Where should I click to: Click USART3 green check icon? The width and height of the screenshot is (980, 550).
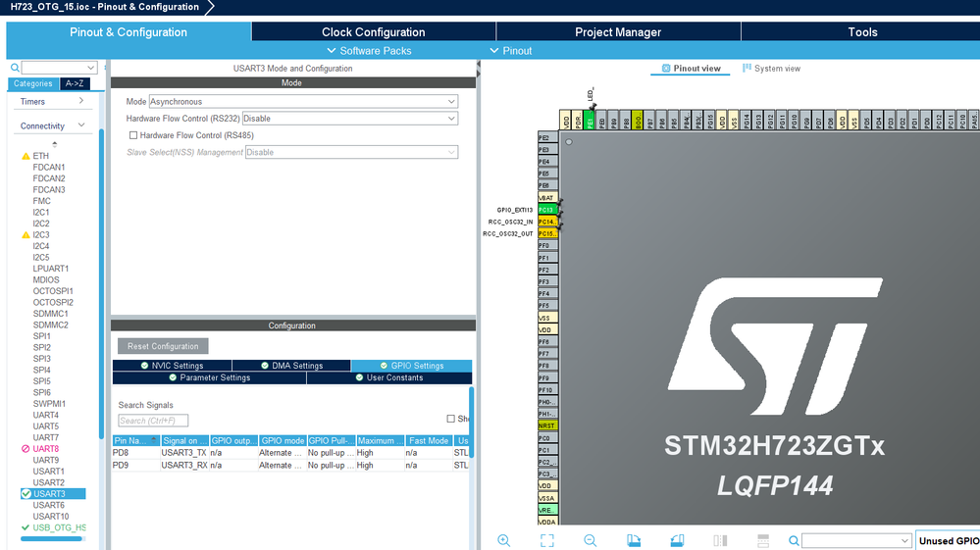[26, 494]
